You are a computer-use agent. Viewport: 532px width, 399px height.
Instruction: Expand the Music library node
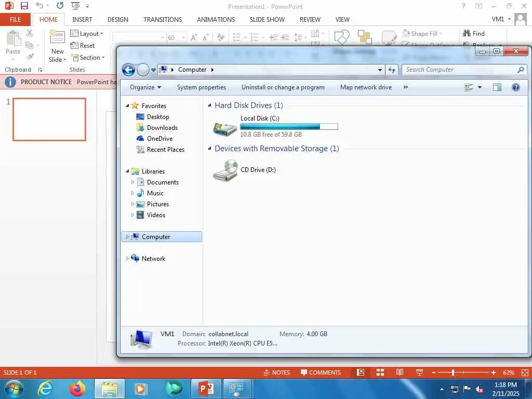click(132, 193)
